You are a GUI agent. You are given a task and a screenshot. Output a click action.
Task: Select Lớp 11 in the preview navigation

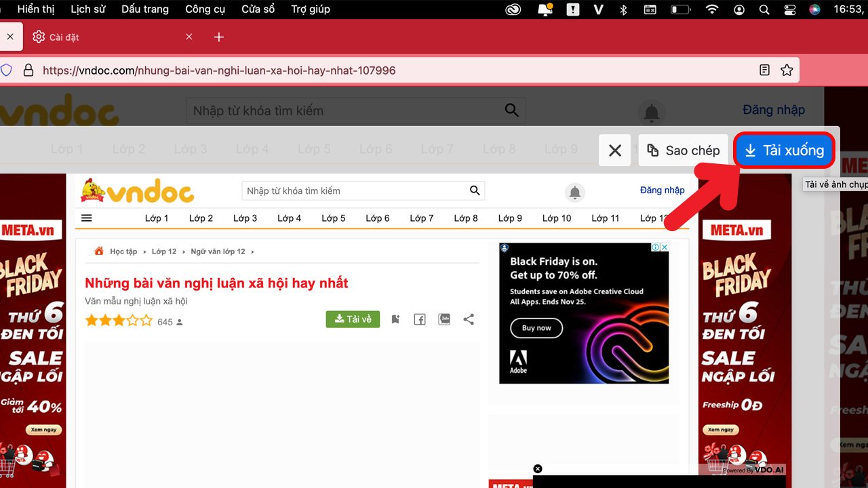pyautogui.click(x=606, y=218)
